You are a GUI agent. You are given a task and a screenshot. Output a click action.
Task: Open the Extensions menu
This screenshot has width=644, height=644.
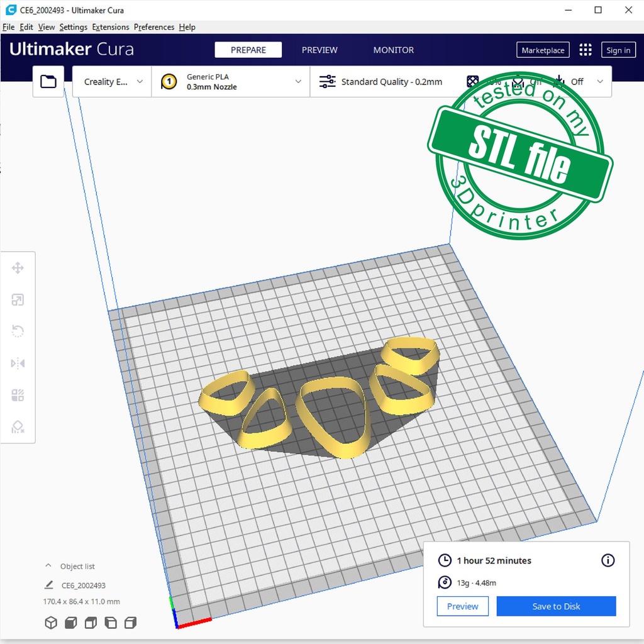click(x=110, y=27)
